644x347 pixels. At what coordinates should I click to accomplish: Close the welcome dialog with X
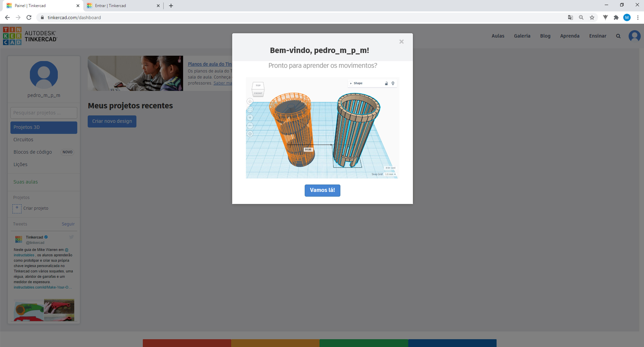click(401, 42)
